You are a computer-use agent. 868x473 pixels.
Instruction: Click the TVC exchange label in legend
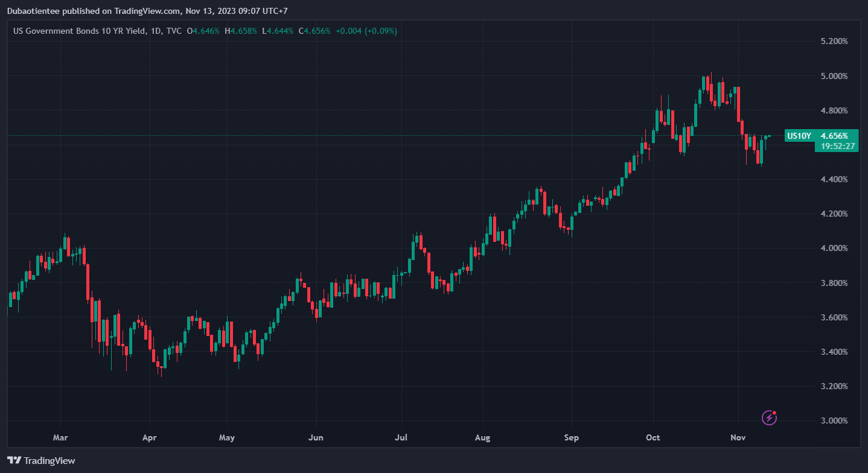[173, 31]
